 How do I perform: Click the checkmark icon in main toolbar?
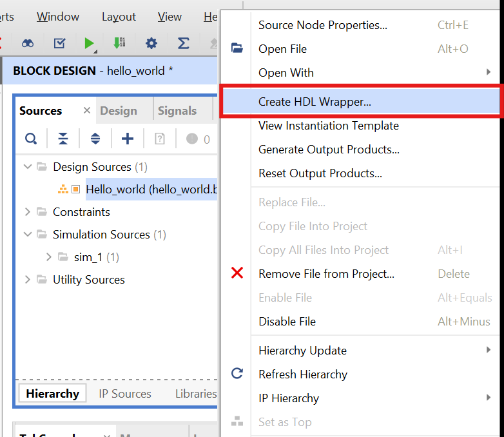pyautogui.click(x=59, y=43)
